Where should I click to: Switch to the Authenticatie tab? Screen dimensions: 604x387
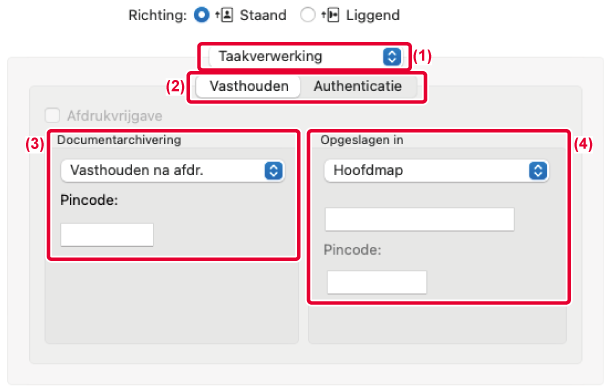[358, 86]
